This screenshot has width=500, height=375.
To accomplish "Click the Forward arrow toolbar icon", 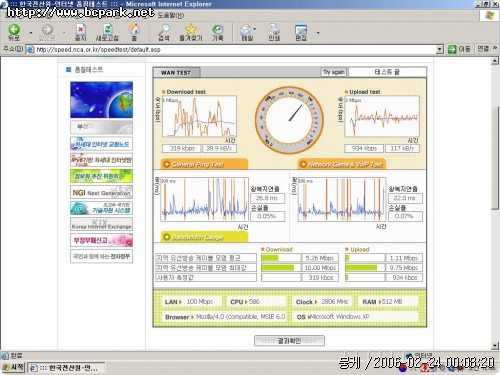I will pos(47,32).
